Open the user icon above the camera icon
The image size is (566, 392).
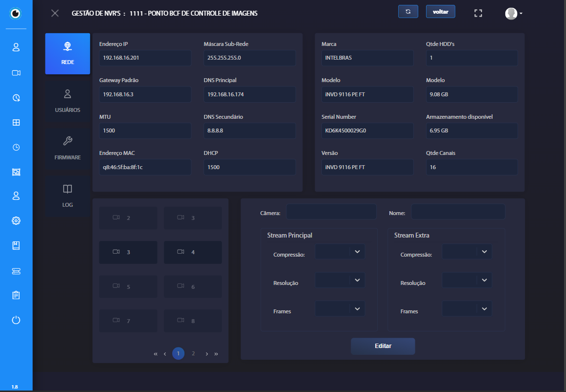coord(16,47)
